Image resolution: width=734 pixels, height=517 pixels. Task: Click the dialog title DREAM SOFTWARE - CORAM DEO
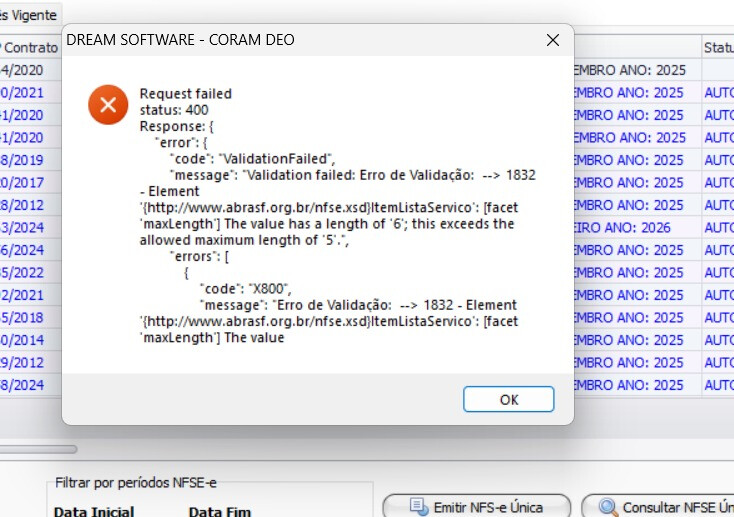pos(180,40)
